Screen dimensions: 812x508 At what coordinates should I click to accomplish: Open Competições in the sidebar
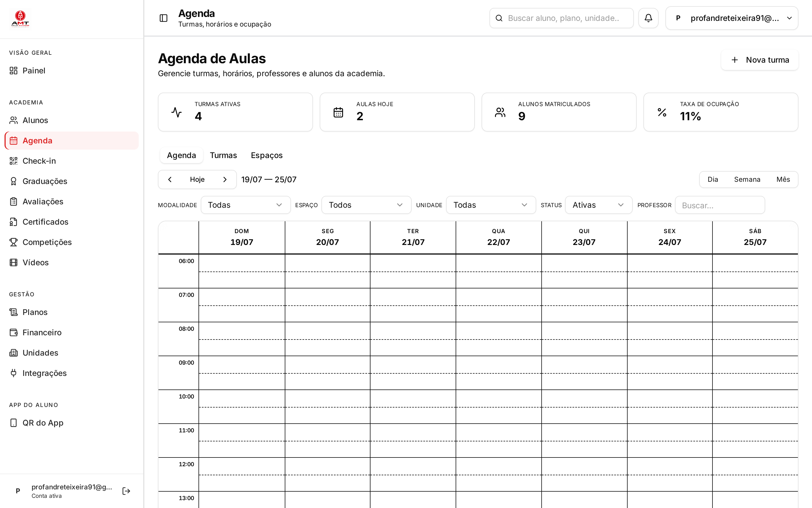pyautogui.click(x=72, y=242)
